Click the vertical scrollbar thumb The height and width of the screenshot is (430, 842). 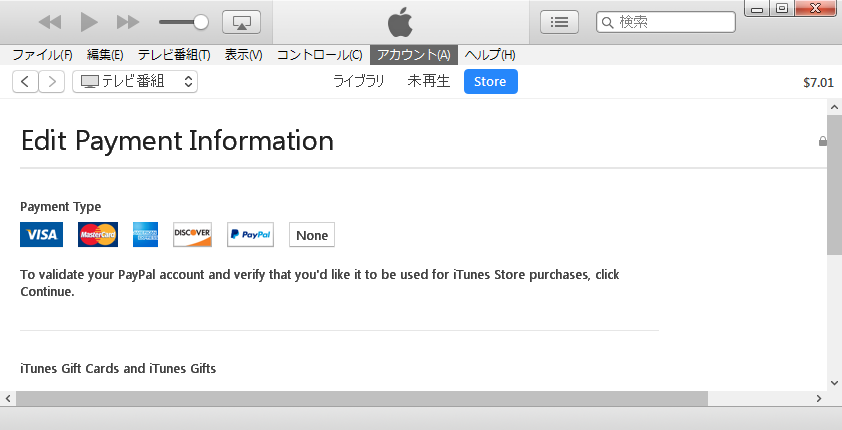click(x=834, y=185)
